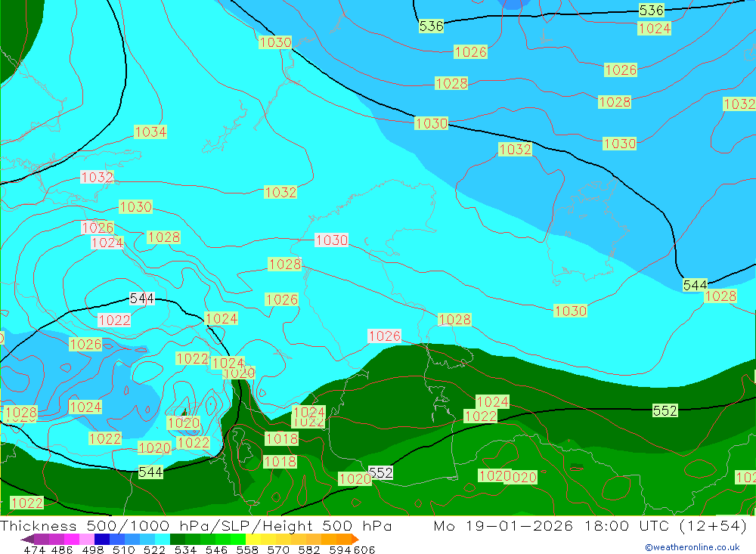Click the legend value 570
This screenshot has width=756, height=554.
coord(278,549)
